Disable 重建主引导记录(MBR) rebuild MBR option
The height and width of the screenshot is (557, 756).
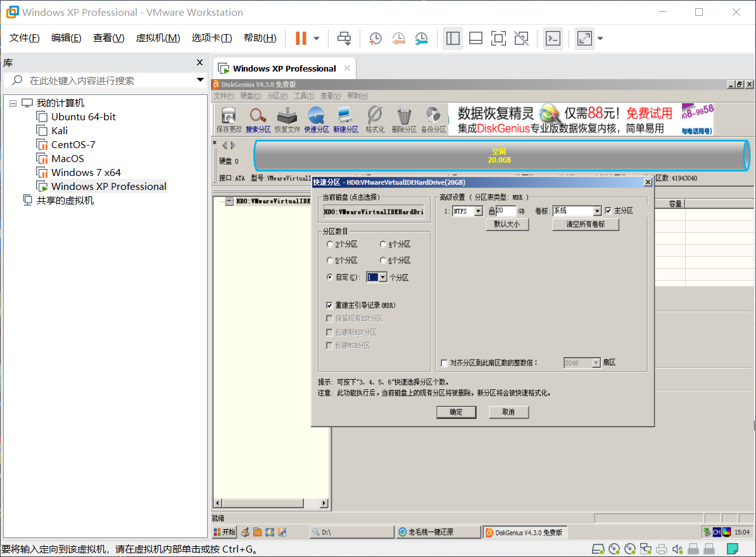click(330, 305)
